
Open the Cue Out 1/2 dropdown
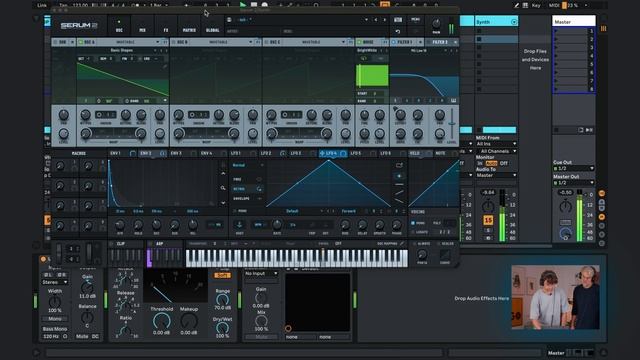point(573,168)
